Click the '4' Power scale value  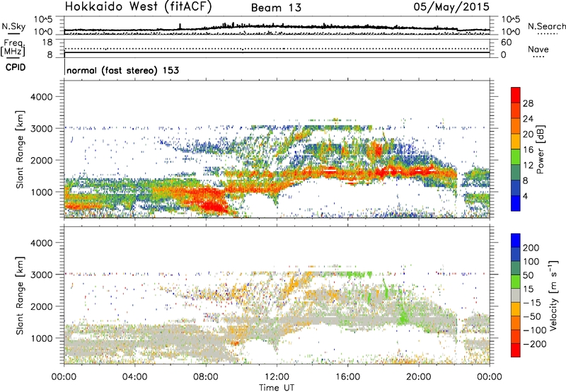(525, 196)
